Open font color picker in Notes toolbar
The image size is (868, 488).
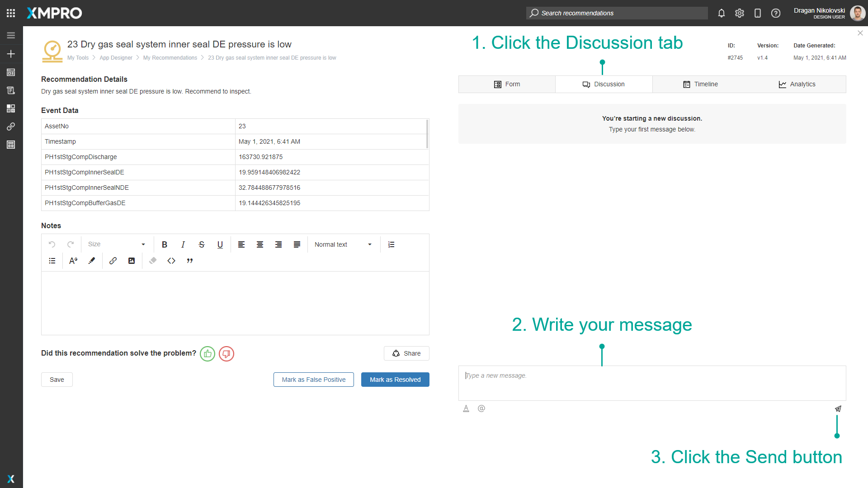(x=73, y=261)
